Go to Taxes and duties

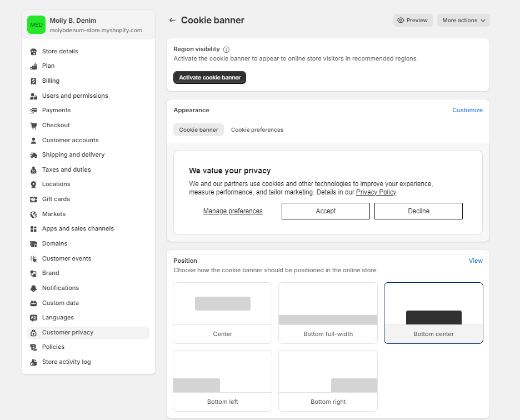click(88, 170)
